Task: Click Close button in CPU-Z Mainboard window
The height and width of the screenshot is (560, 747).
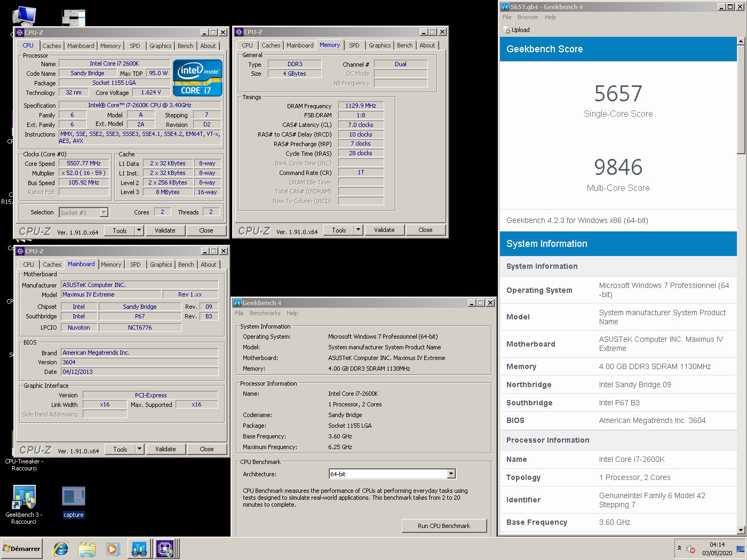Action: (x=206, y=449)
